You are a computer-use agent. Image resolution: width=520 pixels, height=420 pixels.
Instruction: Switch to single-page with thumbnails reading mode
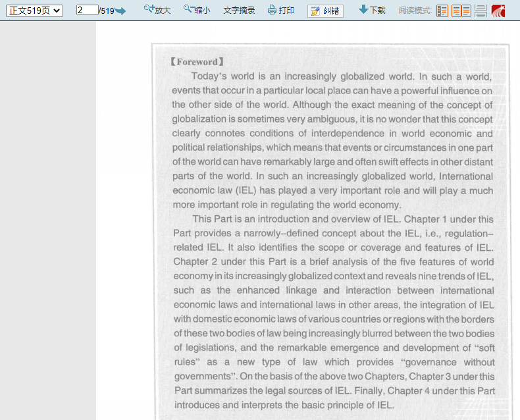click(442, 11)
